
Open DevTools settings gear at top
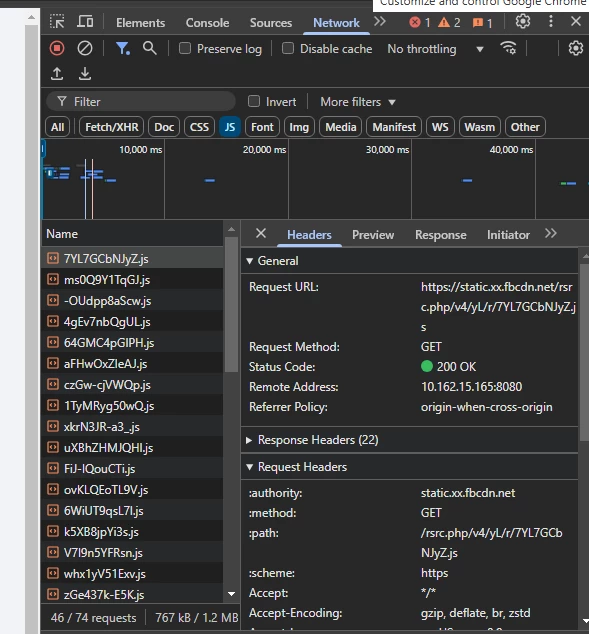pyautogui.click(x=523, y=21)
